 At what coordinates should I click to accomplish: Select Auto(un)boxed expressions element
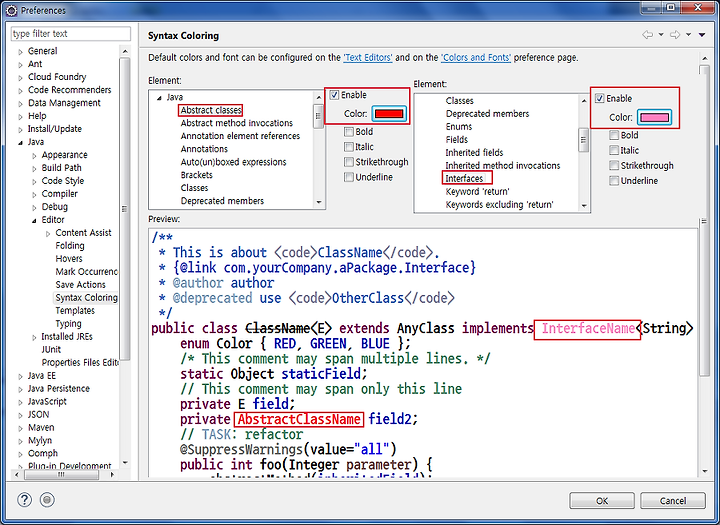click(233, 162)
